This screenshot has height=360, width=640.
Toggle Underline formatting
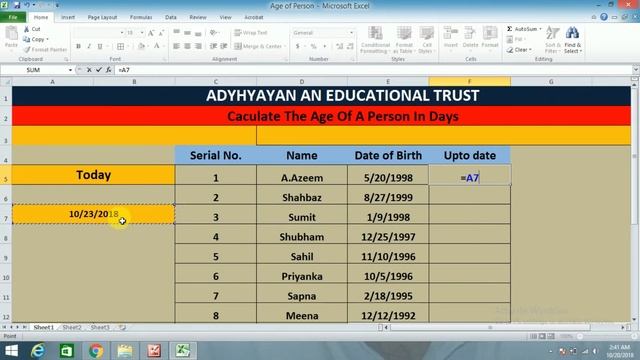(x=100, y=47)
